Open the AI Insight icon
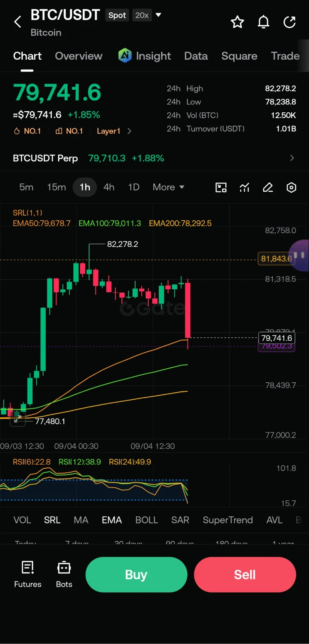309x644 pixels. click(125, 56)
